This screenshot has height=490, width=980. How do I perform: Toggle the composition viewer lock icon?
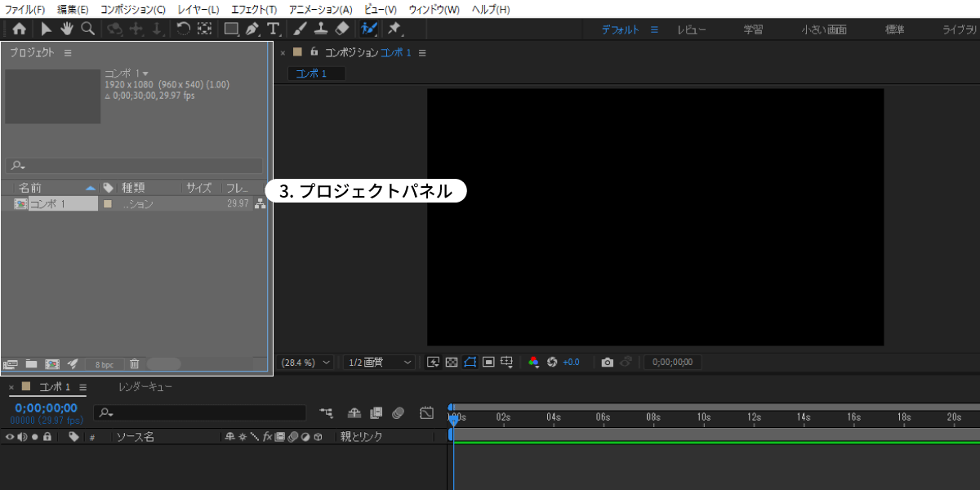(x=314, y=51)
